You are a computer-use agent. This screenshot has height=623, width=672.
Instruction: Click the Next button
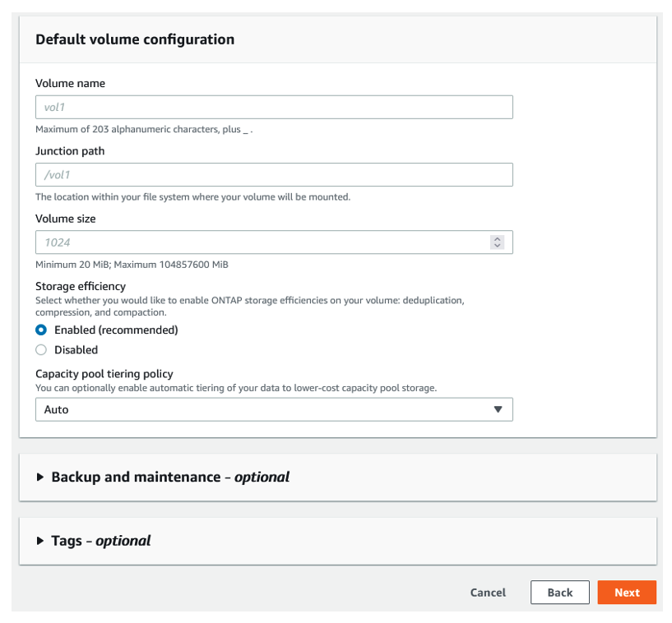pyautogui.click(x=627, y=593)
